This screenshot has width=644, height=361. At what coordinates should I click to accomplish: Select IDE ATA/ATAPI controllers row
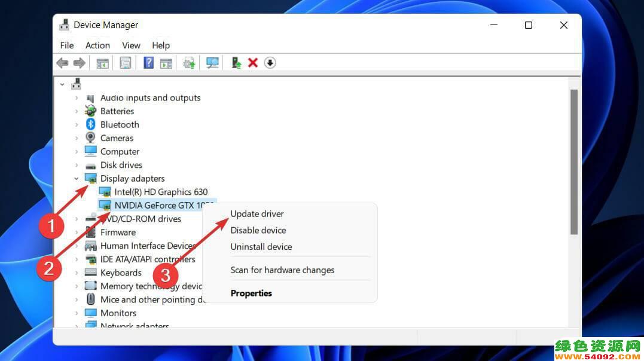pyautogui.click(x=148, y=259)
